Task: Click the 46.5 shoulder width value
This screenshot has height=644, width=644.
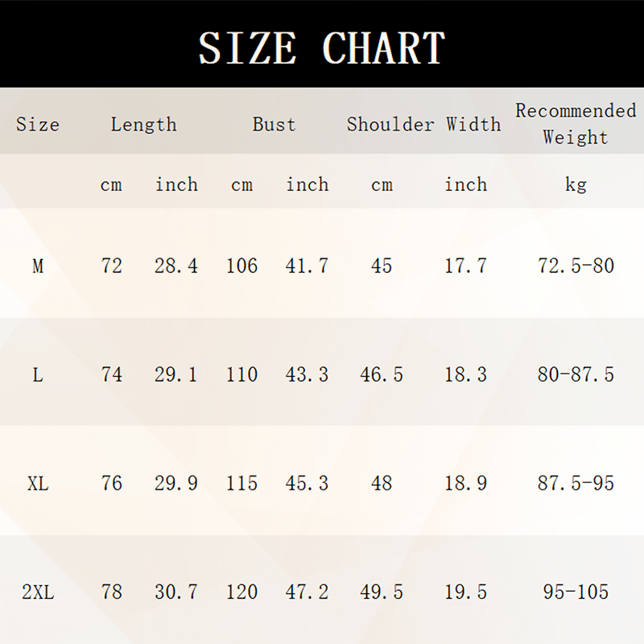Action: (382, 374)
